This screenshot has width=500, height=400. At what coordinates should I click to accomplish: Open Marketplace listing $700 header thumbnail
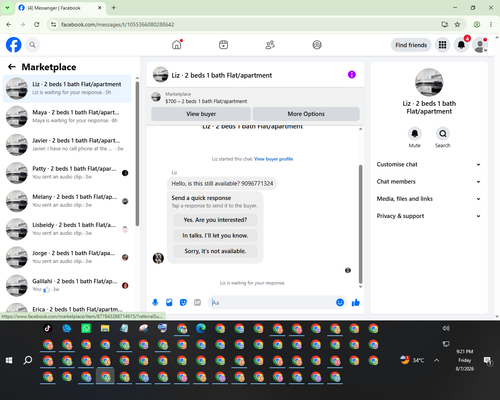pyautogui.click(x=156, y=97)
